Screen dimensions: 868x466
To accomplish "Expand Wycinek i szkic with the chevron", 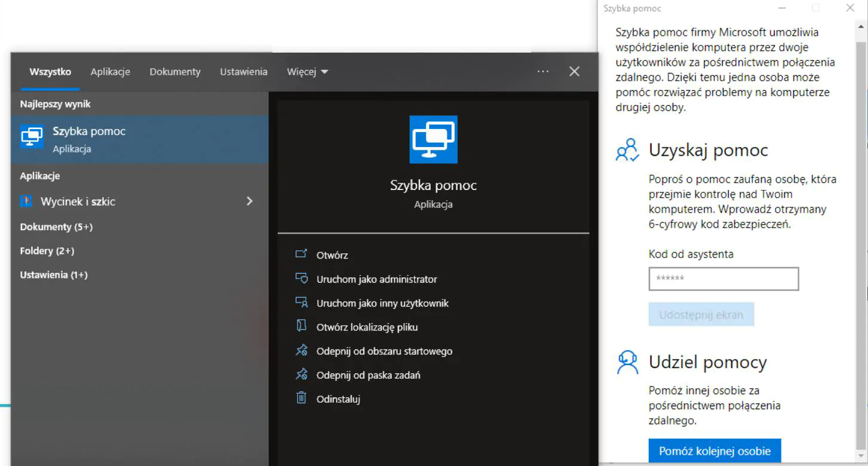I will click(249, 201).
